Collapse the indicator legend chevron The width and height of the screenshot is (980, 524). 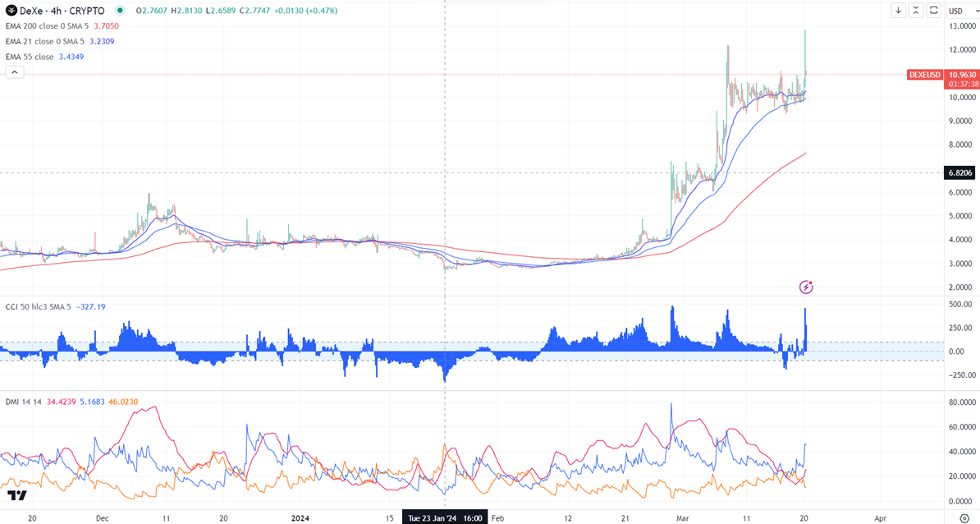pos(15,72)
